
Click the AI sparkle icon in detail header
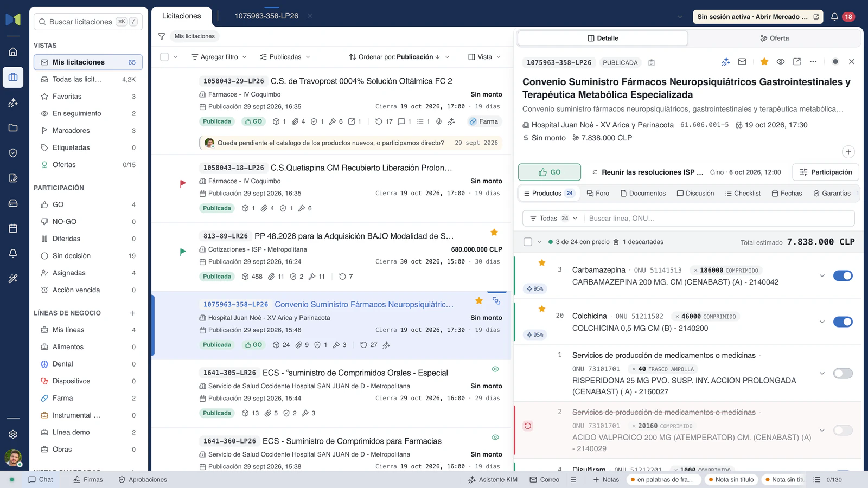725,62
